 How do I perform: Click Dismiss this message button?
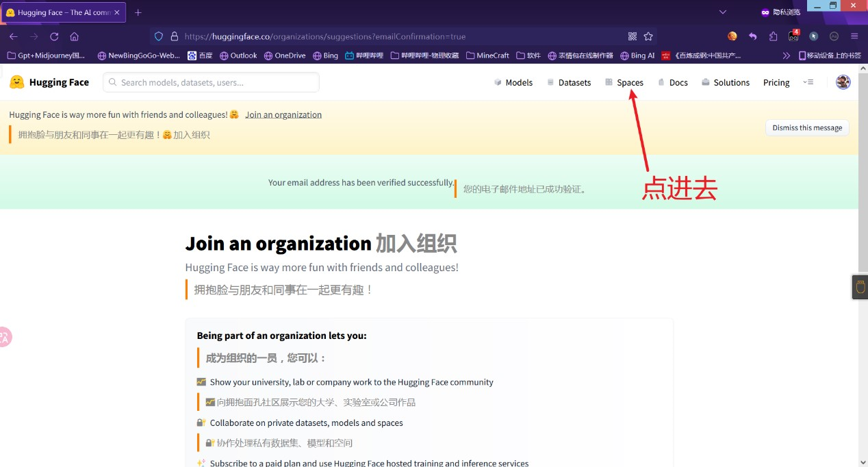(807, 127)
